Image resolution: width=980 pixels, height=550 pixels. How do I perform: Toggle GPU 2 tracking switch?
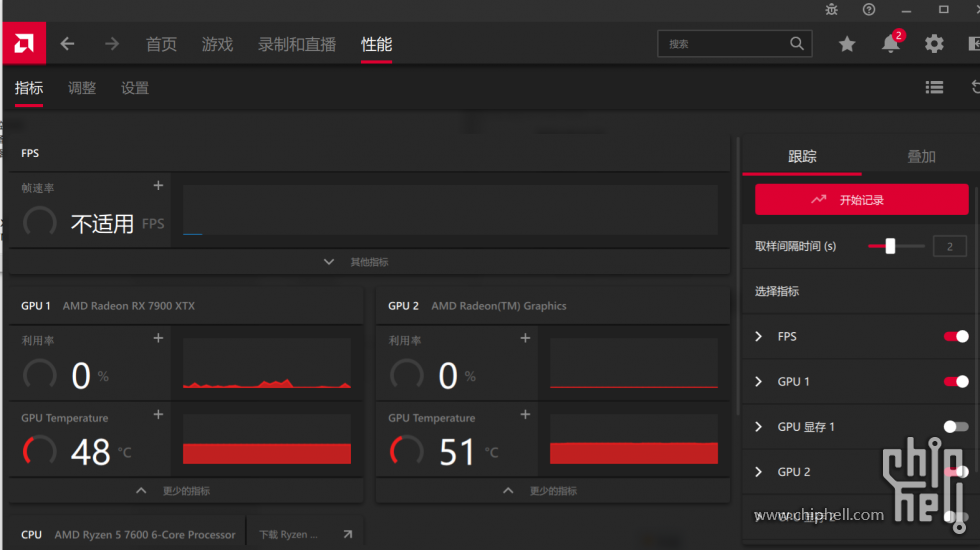click(x=956, y=471)
